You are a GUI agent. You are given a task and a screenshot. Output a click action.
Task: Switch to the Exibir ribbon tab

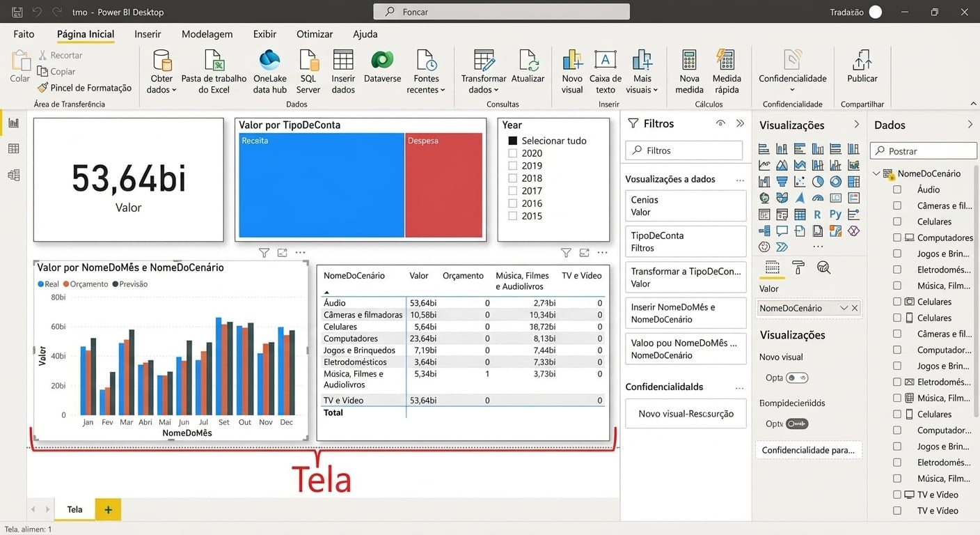264,34
